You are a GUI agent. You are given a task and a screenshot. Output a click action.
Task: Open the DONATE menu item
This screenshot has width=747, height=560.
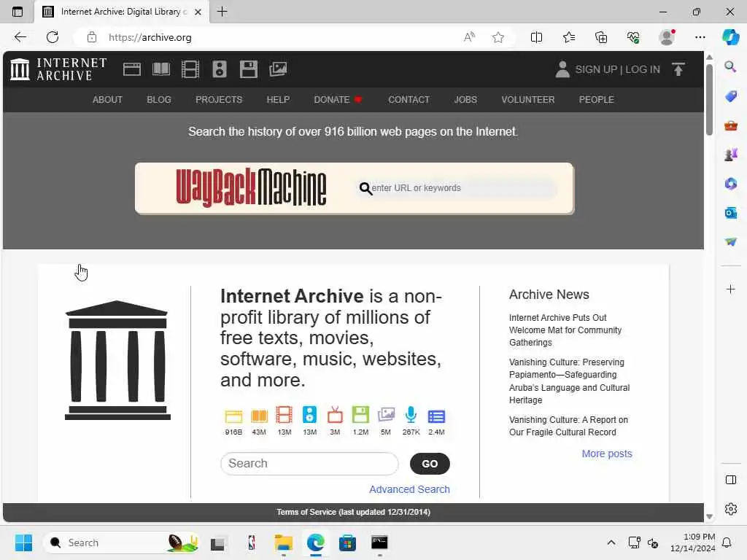pos(338,99)
